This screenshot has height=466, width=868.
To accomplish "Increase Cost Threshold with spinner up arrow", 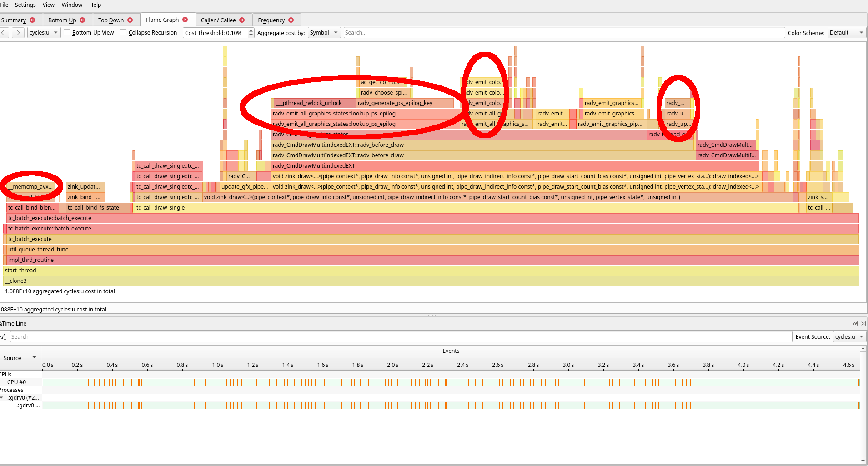I will 251,30.
